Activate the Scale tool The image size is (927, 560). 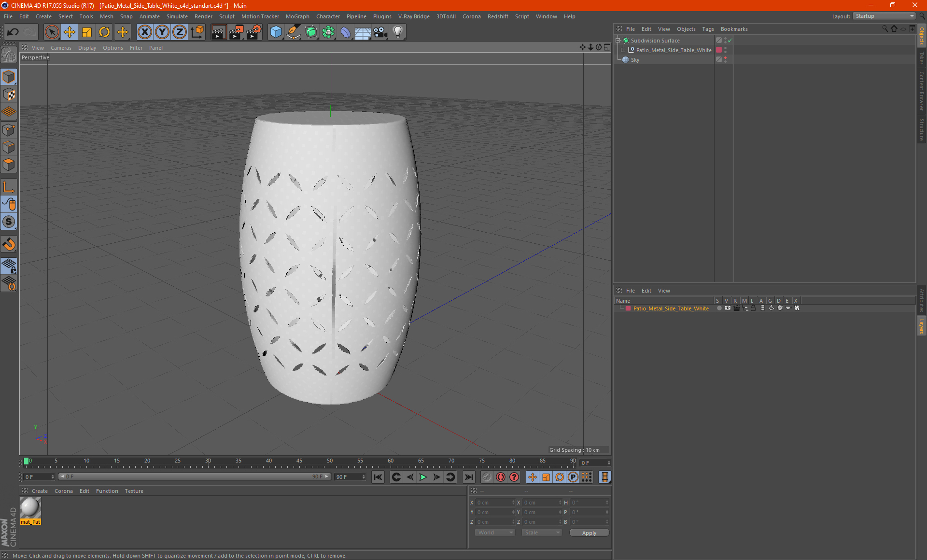[x=87, y=32]
